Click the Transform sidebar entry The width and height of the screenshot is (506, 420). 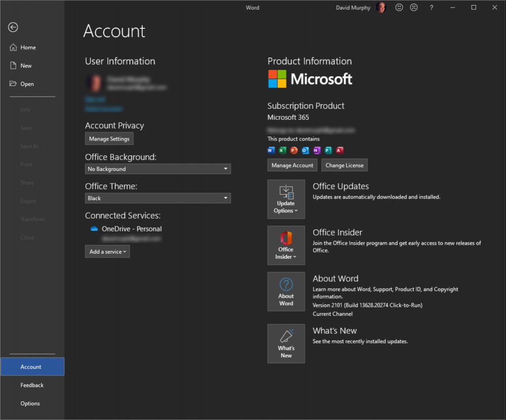(32, 219)
